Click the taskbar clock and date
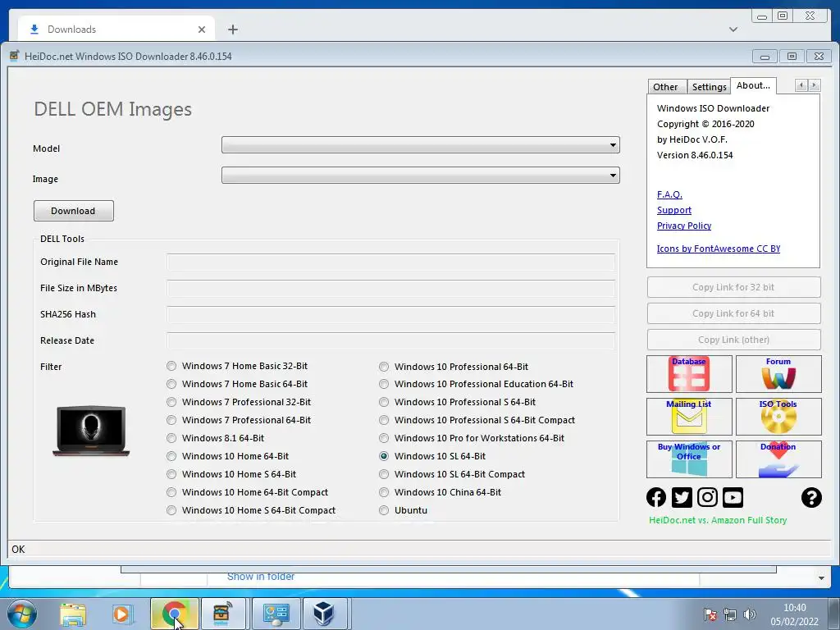The width and height of the screenshot is (840, 630). 794,614
